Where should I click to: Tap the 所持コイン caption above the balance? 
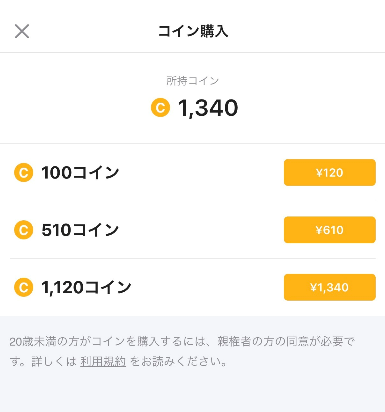point(193,81)
